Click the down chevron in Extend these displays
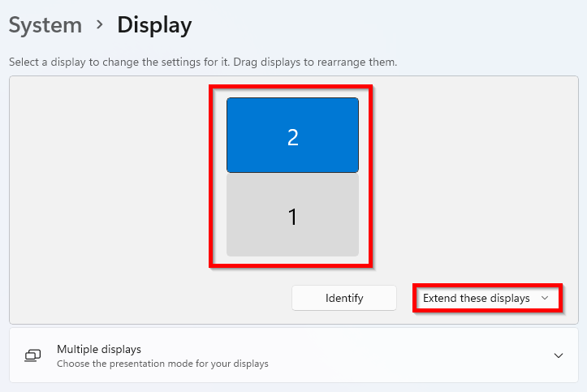Screen dimensions: 587x392 pyautogui.click(x=545, y=298)
